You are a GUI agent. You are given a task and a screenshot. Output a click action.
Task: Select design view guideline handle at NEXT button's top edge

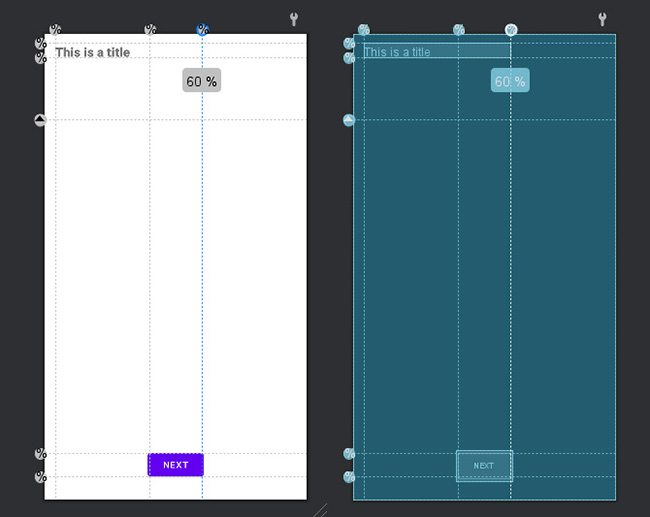[40, 454]
